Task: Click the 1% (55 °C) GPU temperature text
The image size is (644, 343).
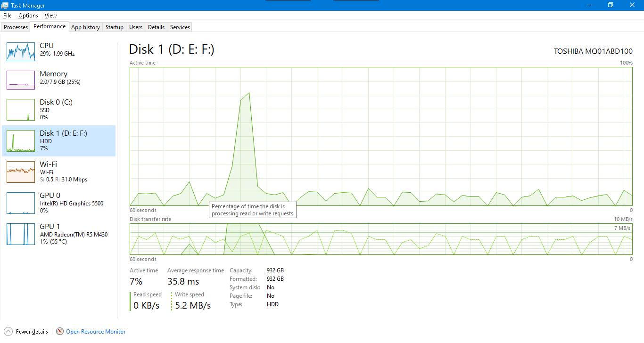Action: point(53,242)
